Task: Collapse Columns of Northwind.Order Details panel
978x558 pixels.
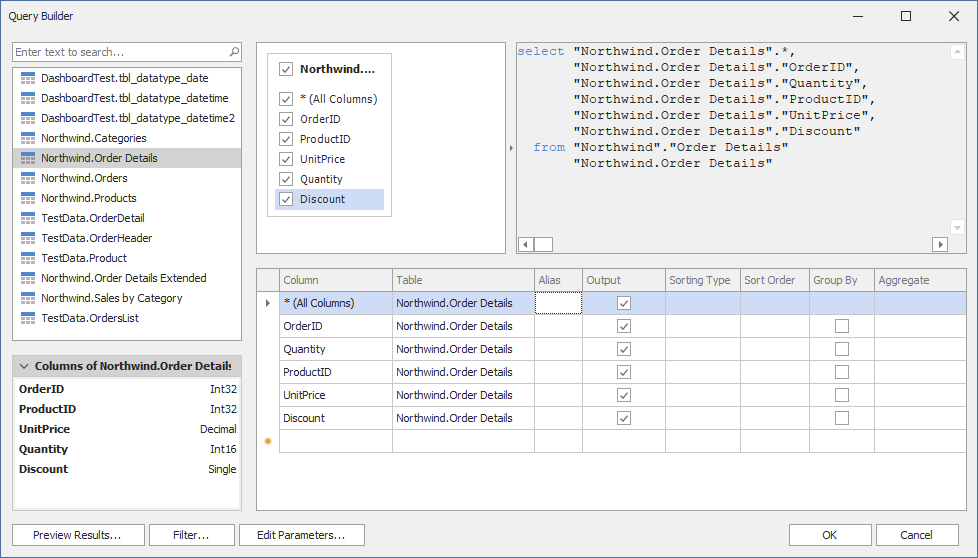Action: click(x=24, y=366)
